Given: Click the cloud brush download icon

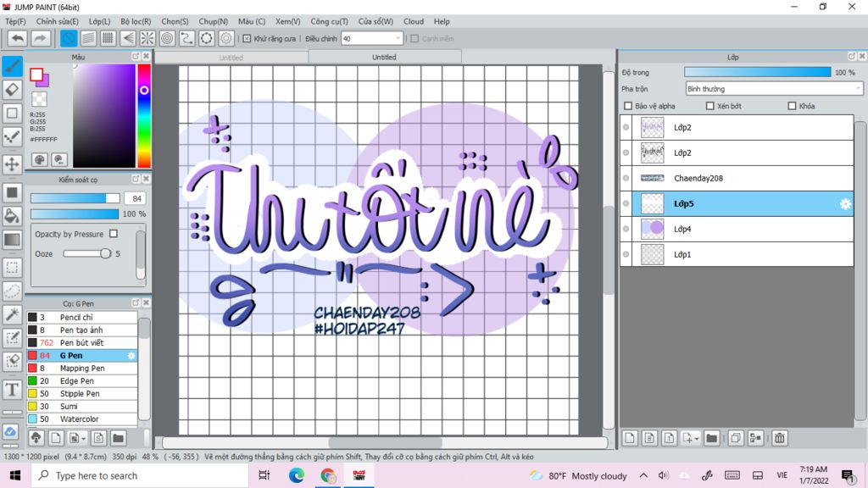Looking at the screenshot, I should 36,438.
